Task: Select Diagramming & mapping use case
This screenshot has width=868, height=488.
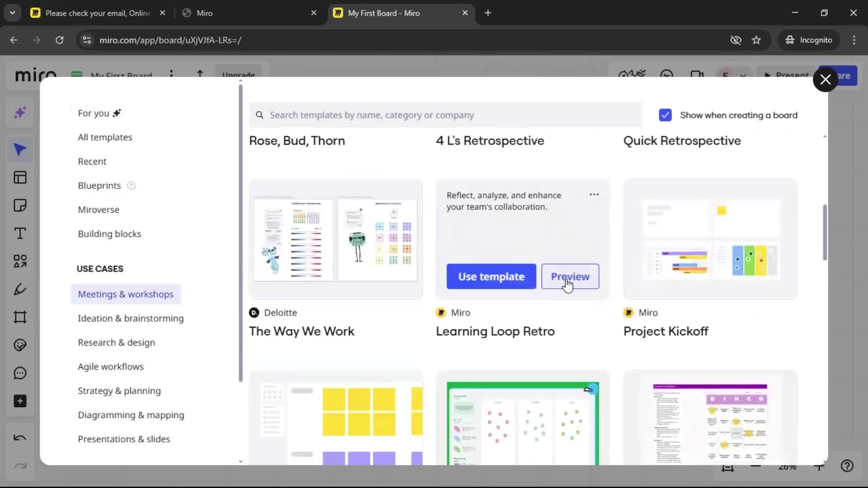Action: (x=131, y=415)
